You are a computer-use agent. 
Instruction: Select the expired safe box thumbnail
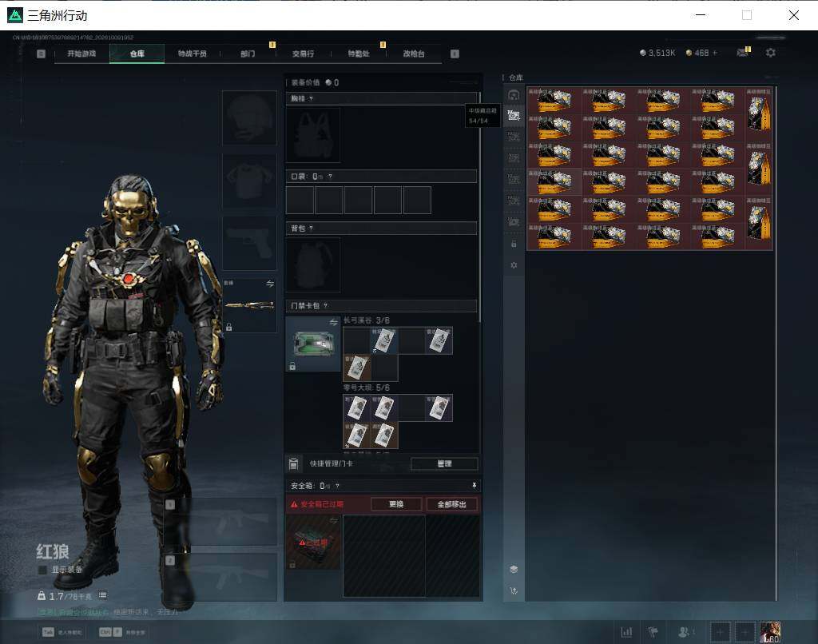(313, 542)
